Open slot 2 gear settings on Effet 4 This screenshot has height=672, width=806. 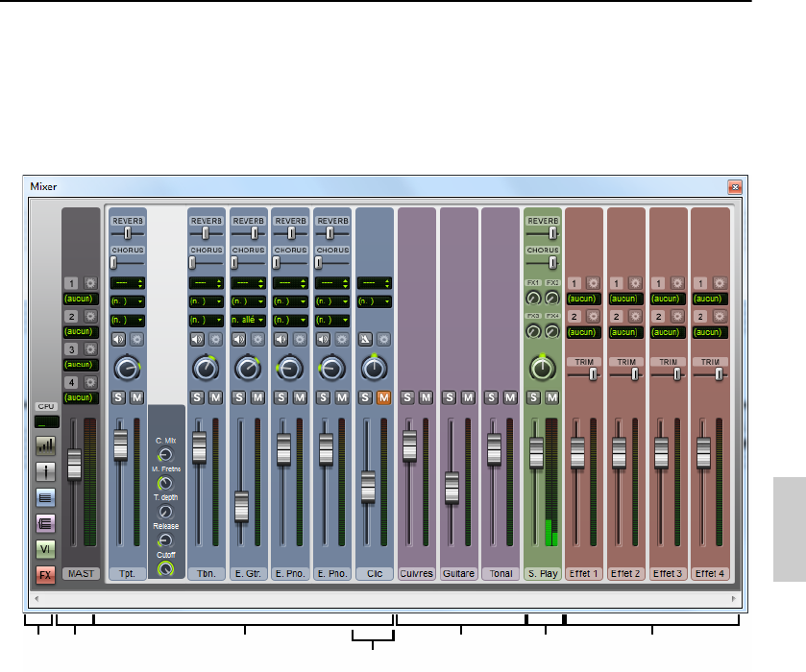click(720, 317)
